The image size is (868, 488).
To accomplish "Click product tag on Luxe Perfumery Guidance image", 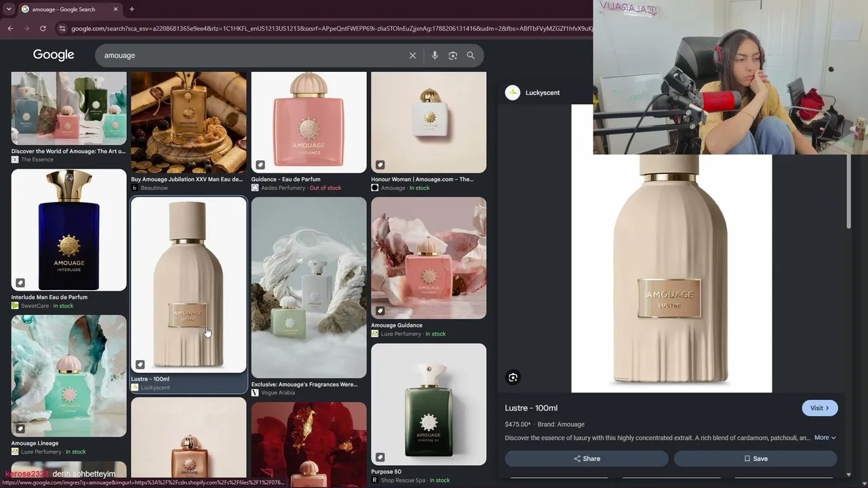I will 380,310.
